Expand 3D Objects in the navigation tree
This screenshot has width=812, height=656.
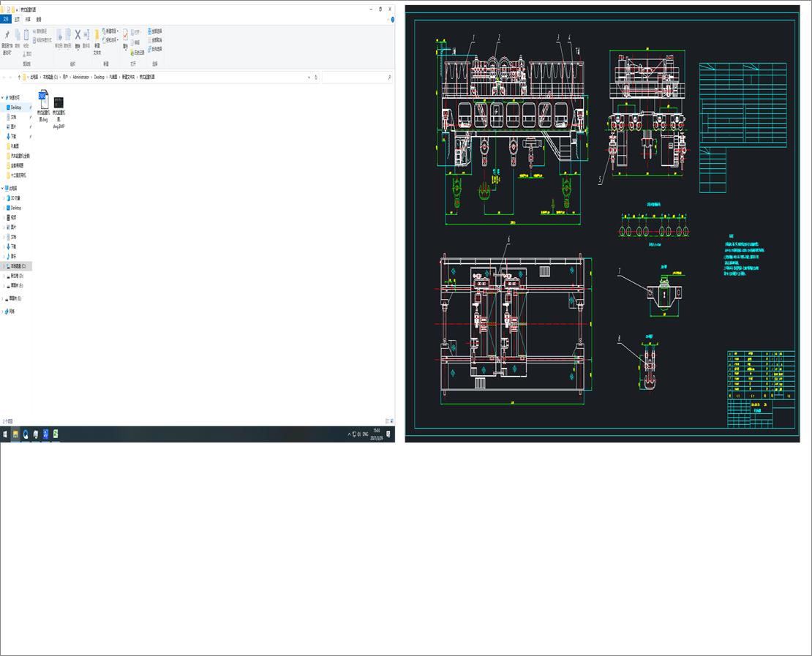[x=4, y=198]
